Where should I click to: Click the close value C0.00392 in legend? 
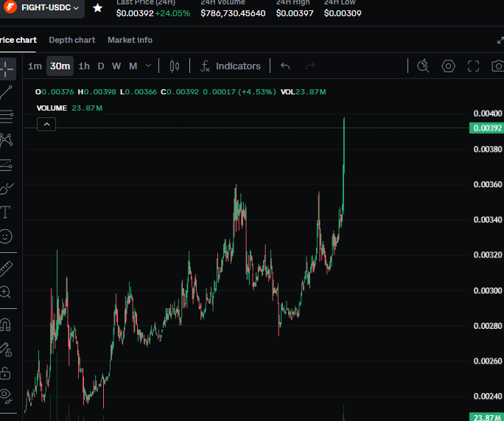[x=180, y=92]
